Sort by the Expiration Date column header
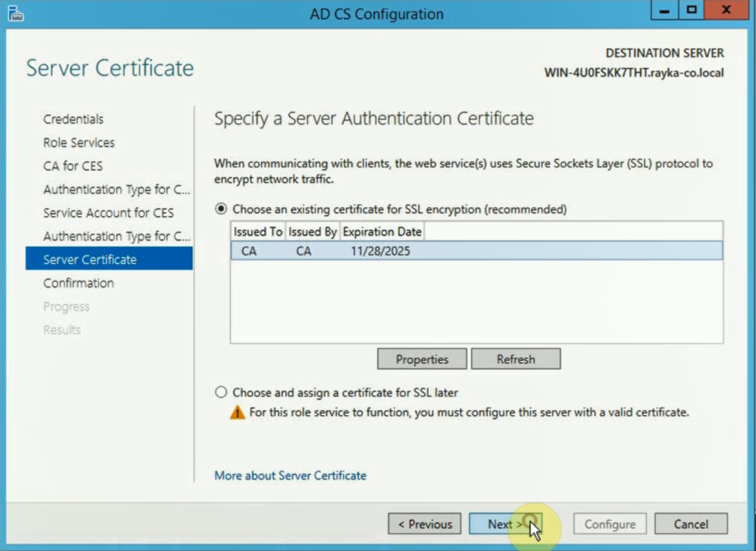The height and width of the screenshot is (551, 756). pyautogui.click(x=382, y=232)
